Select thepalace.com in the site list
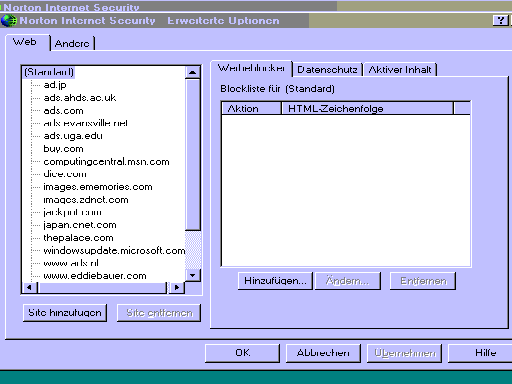 [x=78, y=238]
